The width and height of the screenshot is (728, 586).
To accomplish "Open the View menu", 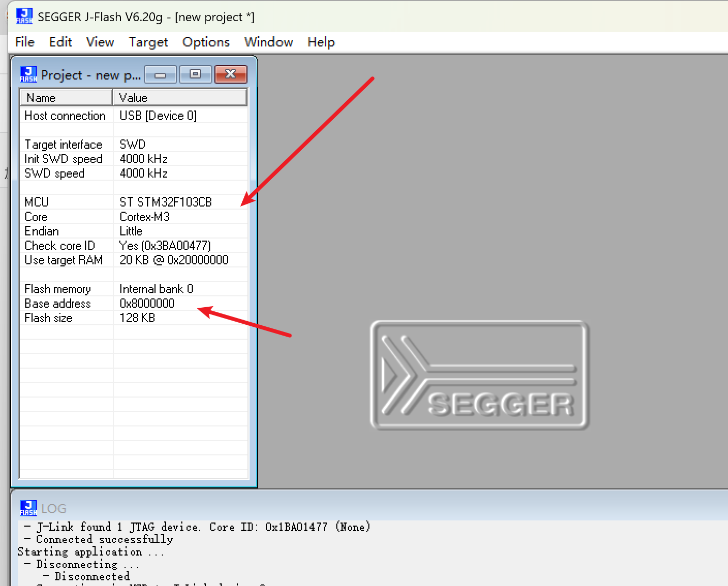I will [100, 42].
